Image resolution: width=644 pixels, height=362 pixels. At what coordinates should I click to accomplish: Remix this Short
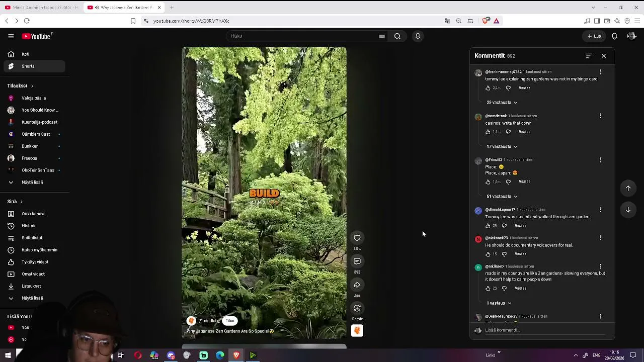pyautogui.click(x=357, y=308)
